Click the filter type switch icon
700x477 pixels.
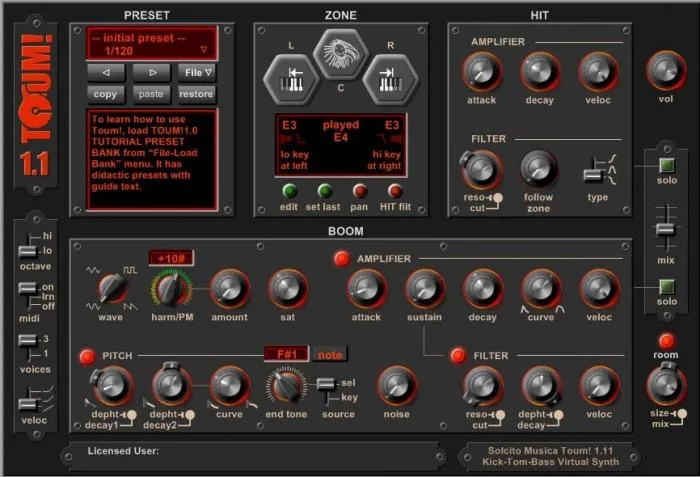pyautogui.click(x=600, y=169)
